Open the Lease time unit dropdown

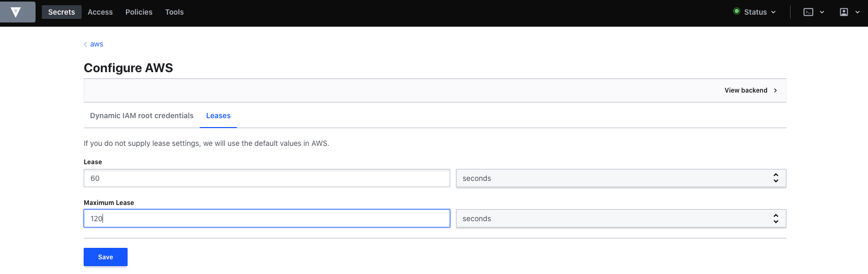click(621, 178)
